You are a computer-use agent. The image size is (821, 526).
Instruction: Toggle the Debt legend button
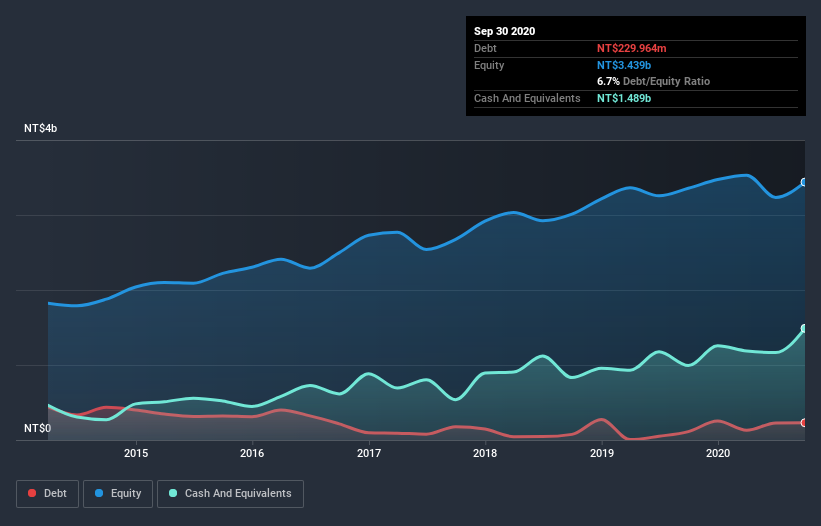pos(47,494)
